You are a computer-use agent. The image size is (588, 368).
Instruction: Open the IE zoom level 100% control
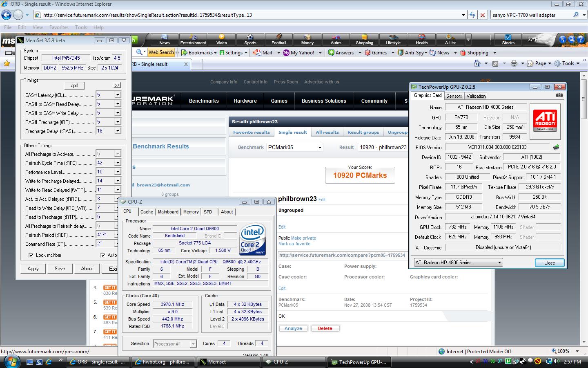pyautogui.click(x=566, y=351)
